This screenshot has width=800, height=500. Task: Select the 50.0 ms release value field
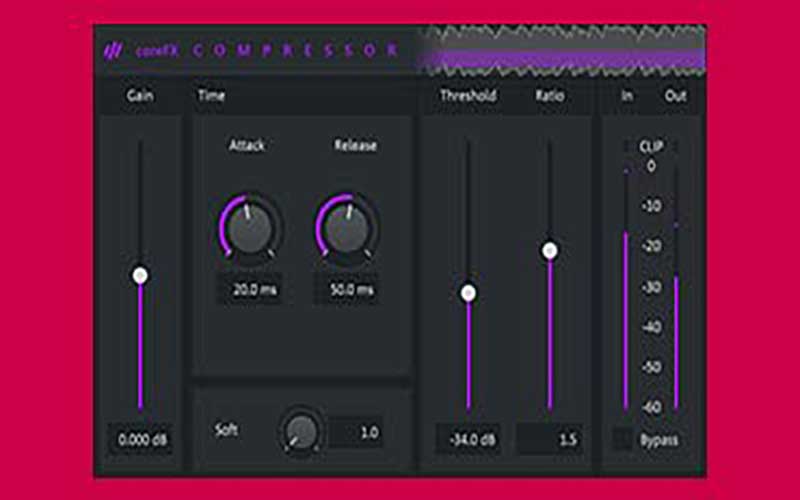click(347, 290)
